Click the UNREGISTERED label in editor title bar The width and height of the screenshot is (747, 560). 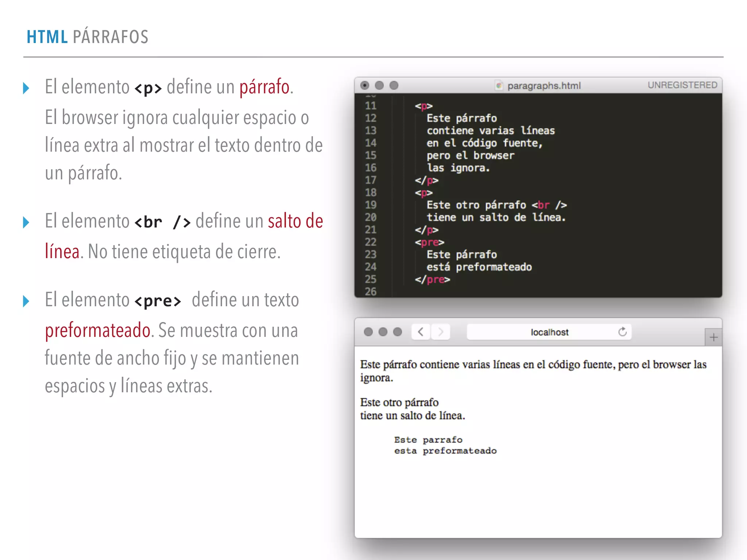pyautogui.click(x=682, y=85)
